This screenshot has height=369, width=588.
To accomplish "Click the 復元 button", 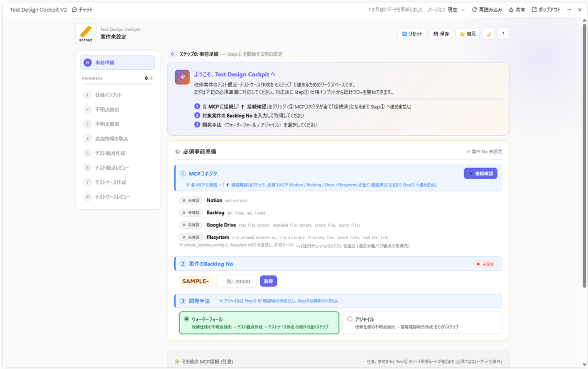I will [468, 34].
